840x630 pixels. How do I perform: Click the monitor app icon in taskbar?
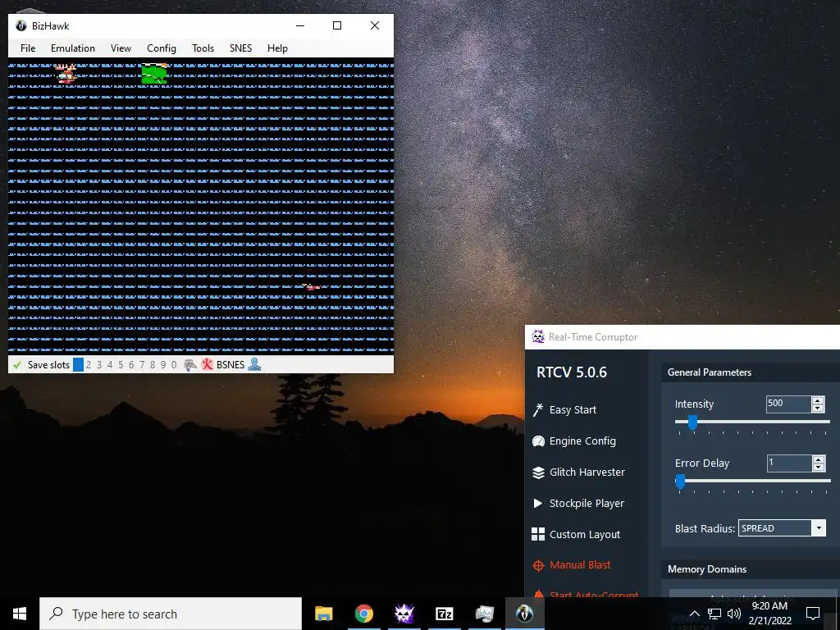click(484, 614)
